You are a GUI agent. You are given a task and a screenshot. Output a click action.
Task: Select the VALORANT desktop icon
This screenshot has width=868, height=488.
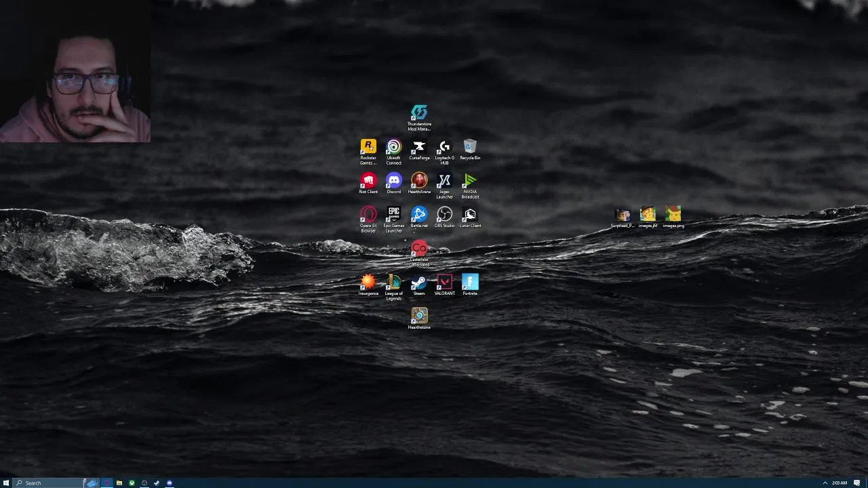(x=444, y=285)
